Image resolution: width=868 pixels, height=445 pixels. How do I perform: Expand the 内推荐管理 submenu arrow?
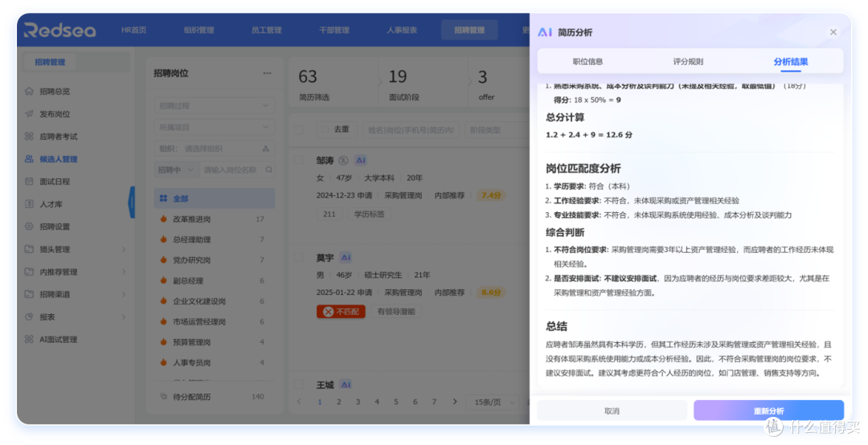[124, 271]
